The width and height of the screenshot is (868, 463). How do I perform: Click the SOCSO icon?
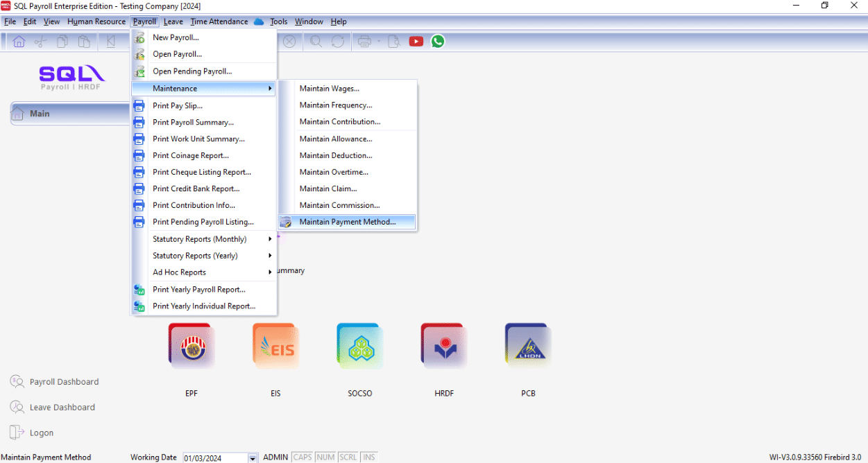point(359,346)
